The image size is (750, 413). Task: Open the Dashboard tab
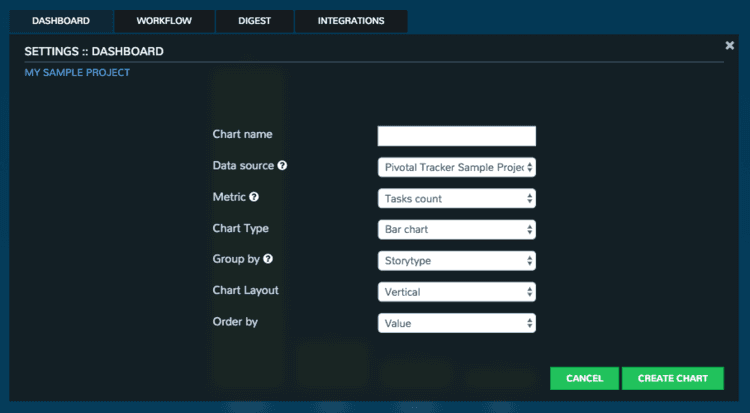pyautogui.click(x=61, y=21)
